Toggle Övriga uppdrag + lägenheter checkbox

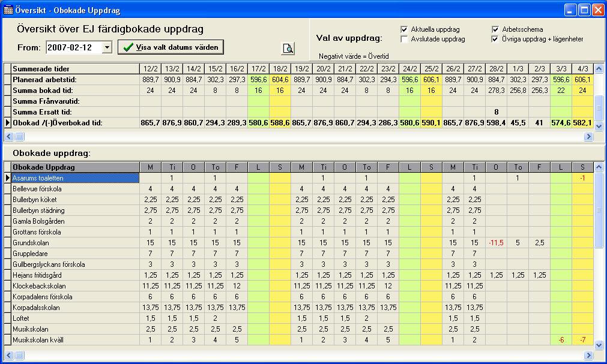click(x=495, y=39)
